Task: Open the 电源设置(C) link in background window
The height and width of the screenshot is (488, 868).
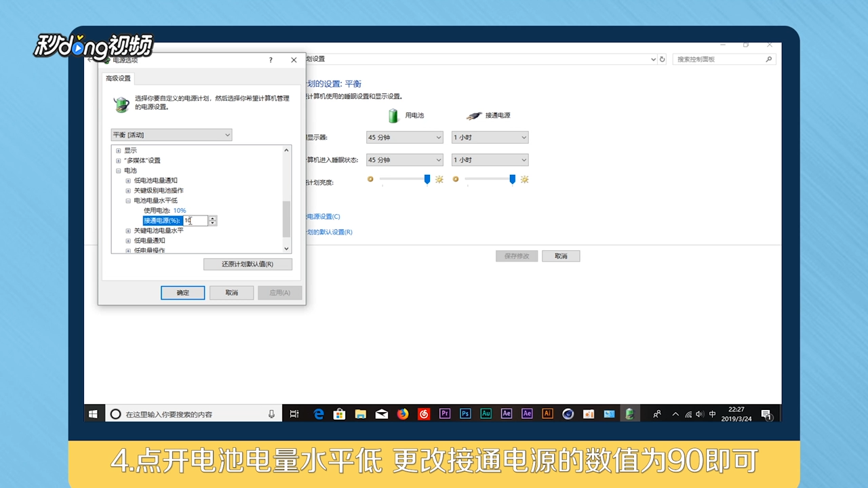Action: pos(323,217)
